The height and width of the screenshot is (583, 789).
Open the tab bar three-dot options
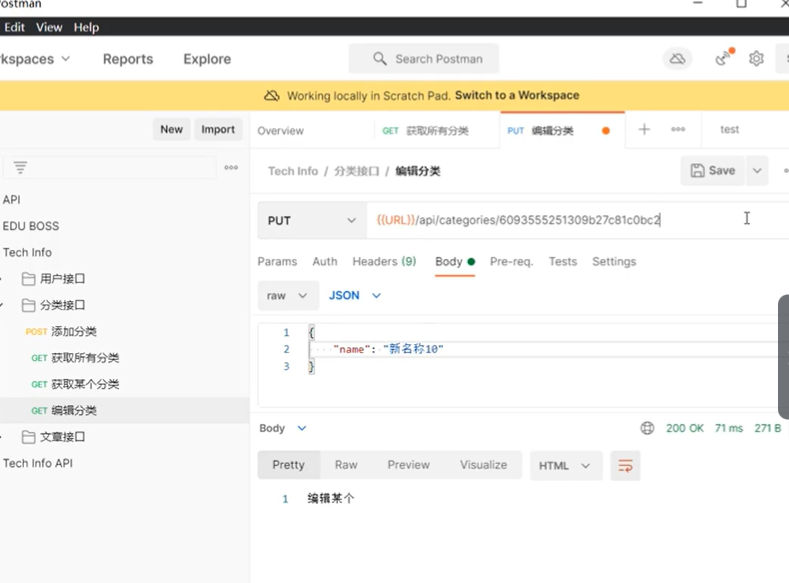(x=678, y=129)
